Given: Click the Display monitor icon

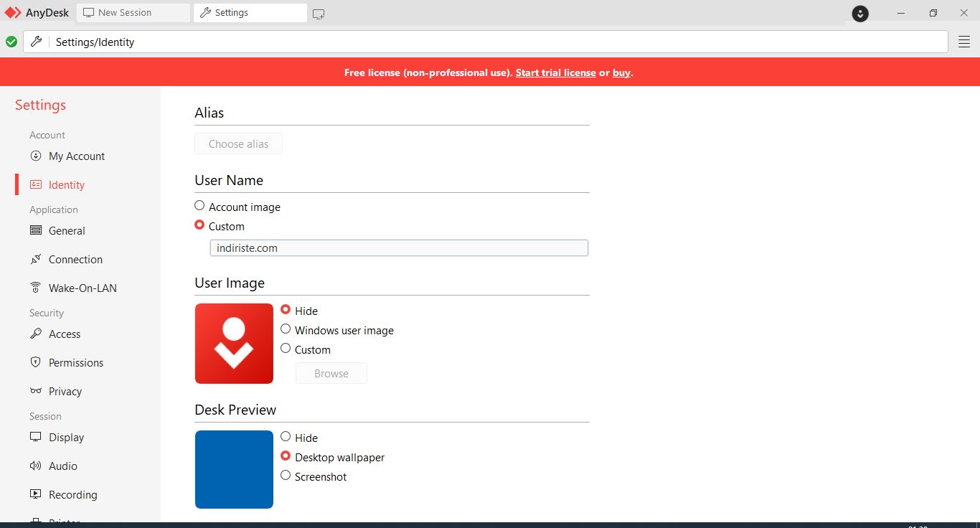Looking at the screenshot, I should tap(36, 437).
